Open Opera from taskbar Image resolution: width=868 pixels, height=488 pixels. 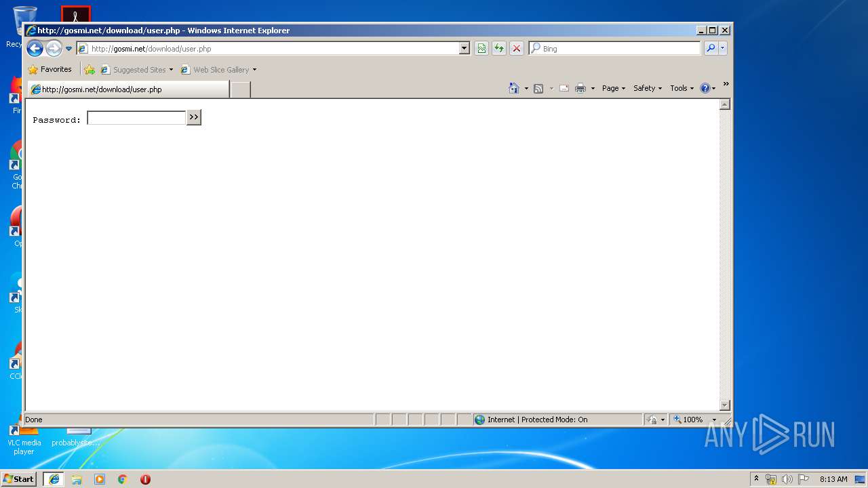(x=145, y=479)
